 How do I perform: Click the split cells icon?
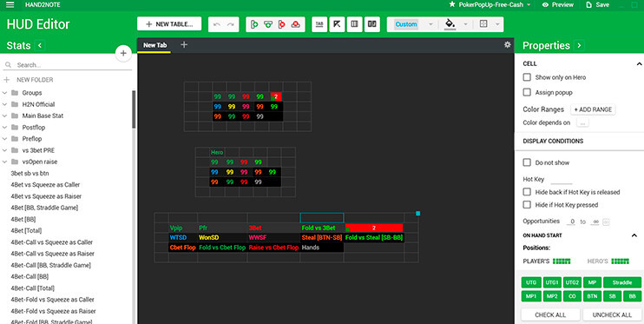coord(372,24)
